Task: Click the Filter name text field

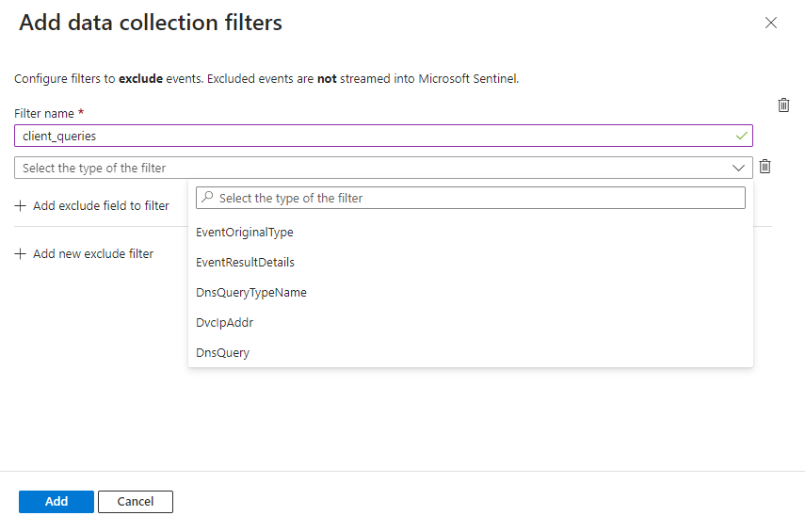Action: coord(377,136)
